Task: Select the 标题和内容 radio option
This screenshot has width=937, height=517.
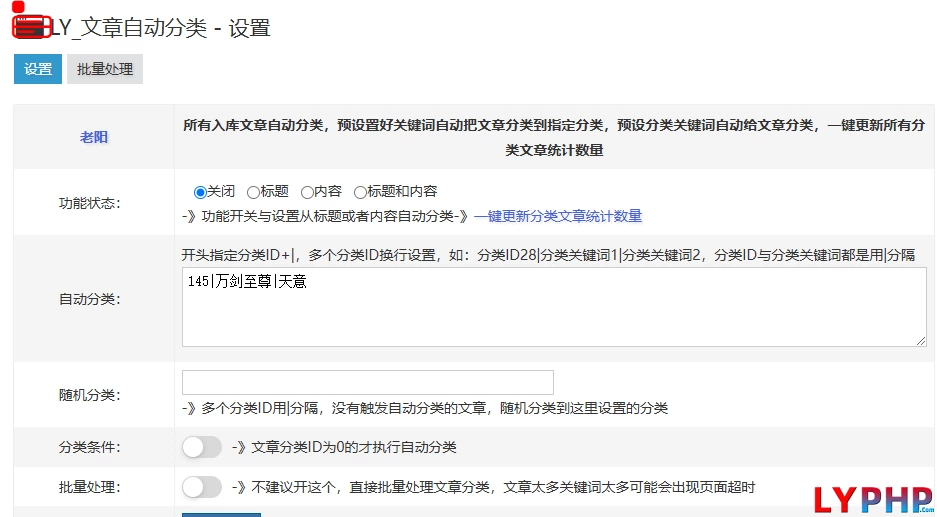Action: point(360,192)
